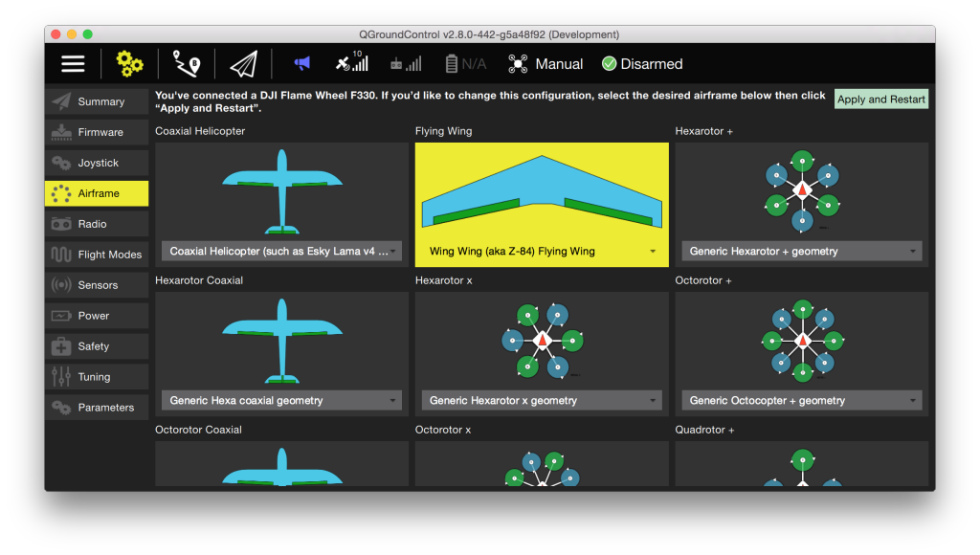Go to the Firmware setup tab
The width and height of the screenshot is (980, 555).
coord(97,132)
